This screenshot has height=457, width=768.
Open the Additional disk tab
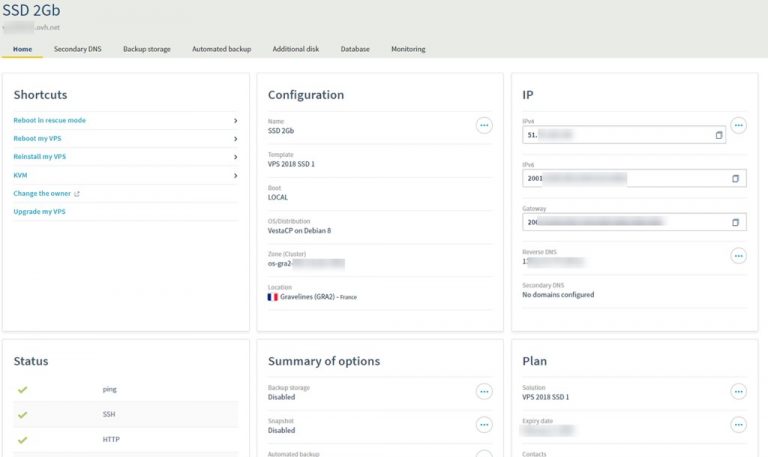pos(296,49)
